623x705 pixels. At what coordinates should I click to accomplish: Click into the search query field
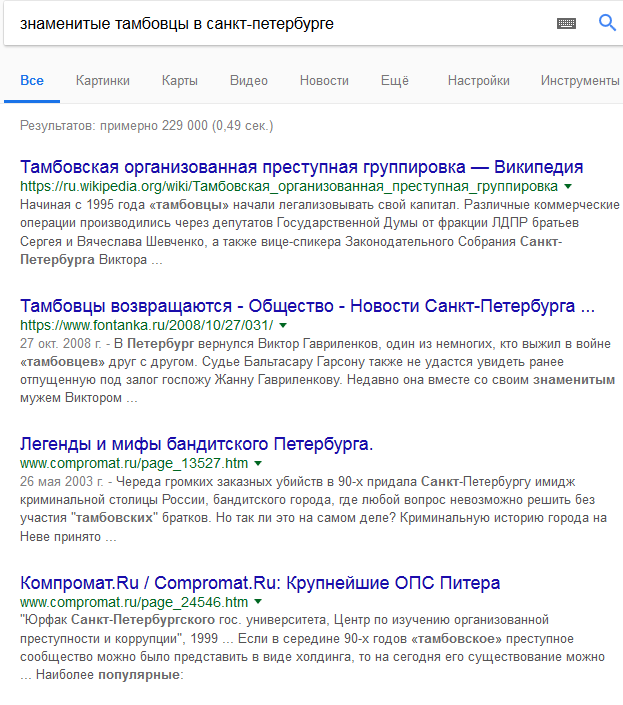(279, 23)
